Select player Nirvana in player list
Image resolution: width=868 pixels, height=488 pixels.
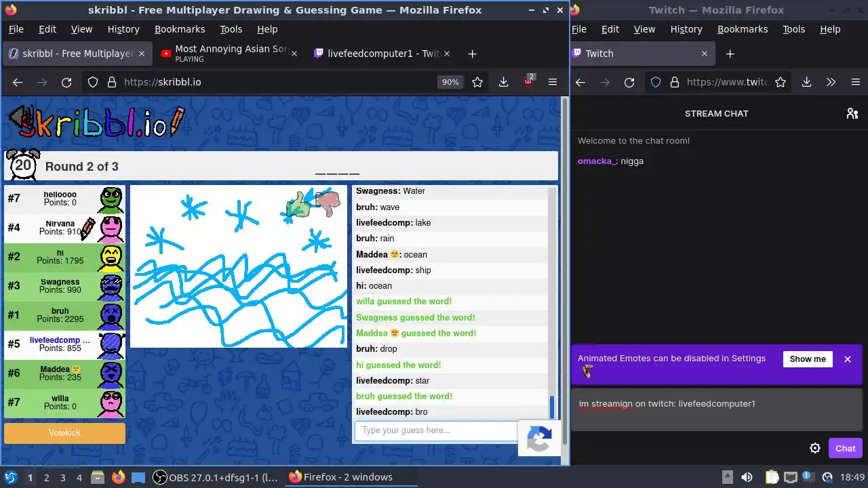(x=64, y=228)
